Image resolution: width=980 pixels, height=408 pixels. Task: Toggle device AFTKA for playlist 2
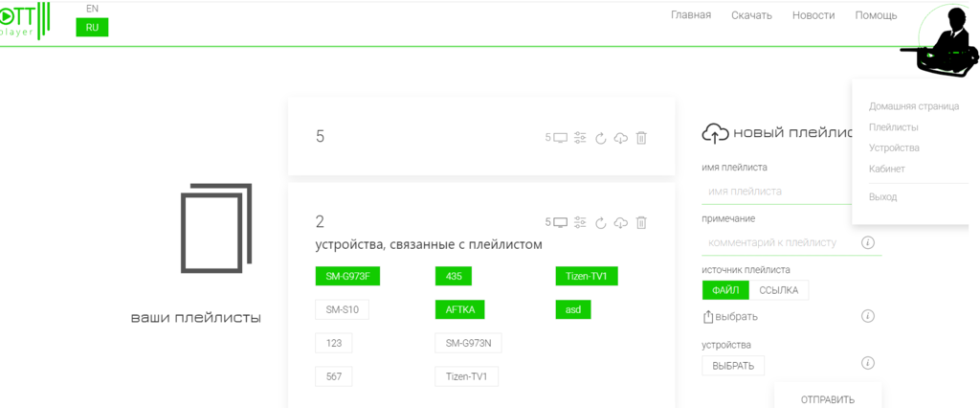460,309
